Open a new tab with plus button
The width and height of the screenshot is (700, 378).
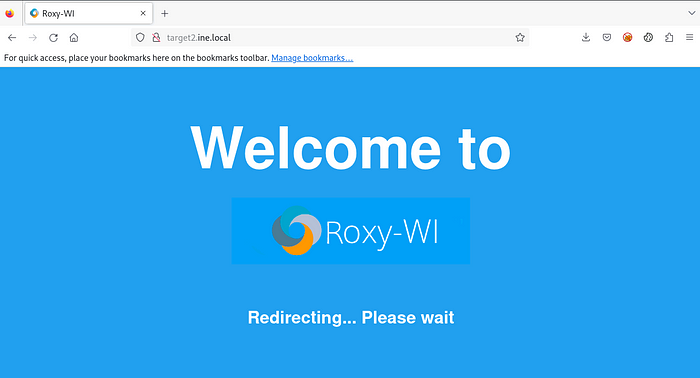165,13
